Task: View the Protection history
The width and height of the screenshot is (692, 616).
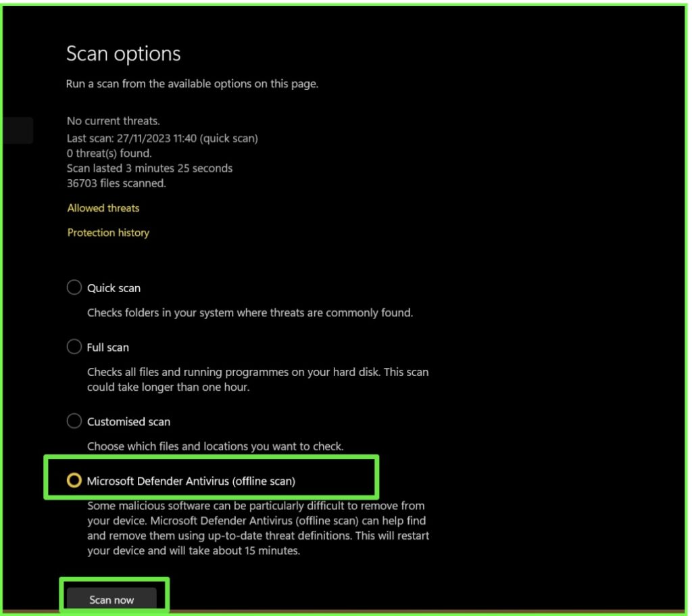Action: click(x=108, y=232)
